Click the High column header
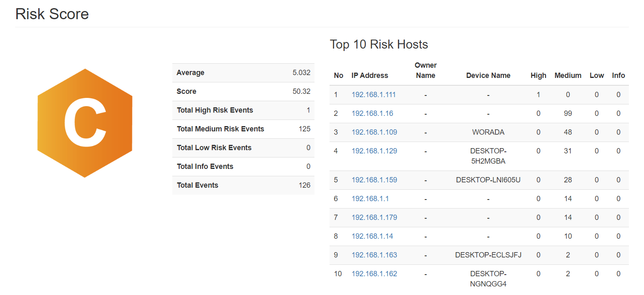 [x=538, y=75]
